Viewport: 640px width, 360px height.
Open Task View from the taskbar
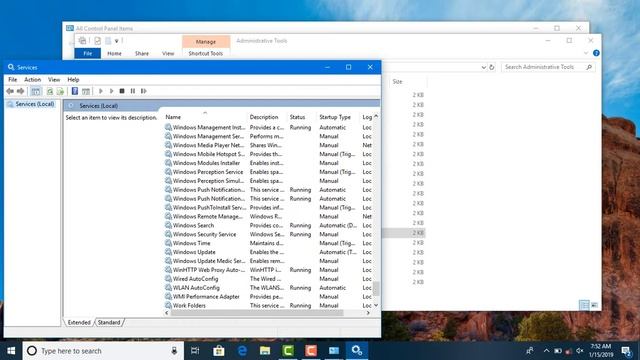pos(195,351)
